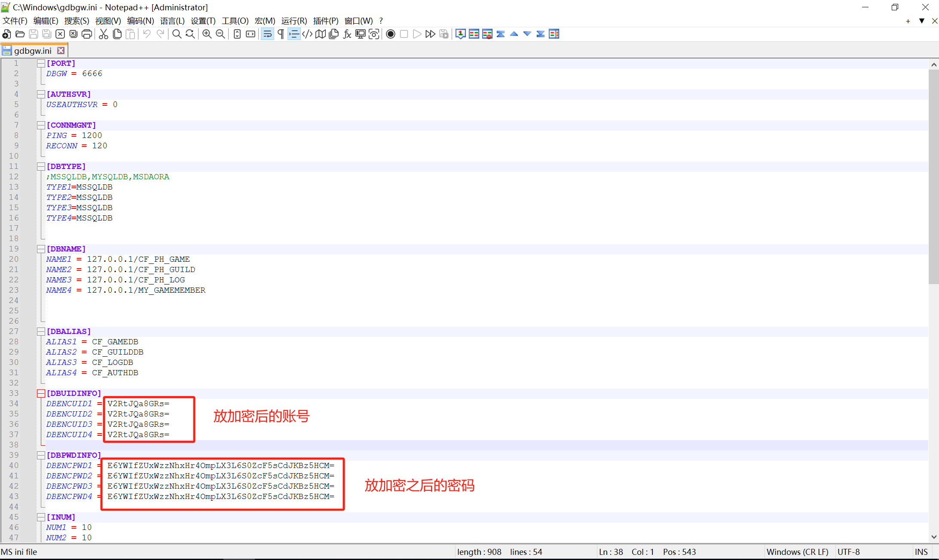The height and width of the screenshot is (560, 939).
Task: Collapse the [DBUIDINFO] red fold marker
Action: click(x=41, y=393)
